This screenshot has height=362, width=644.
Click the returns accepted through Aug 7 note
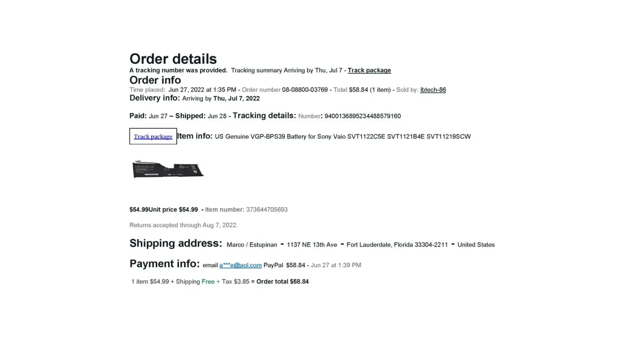click(x=184, y=225)
